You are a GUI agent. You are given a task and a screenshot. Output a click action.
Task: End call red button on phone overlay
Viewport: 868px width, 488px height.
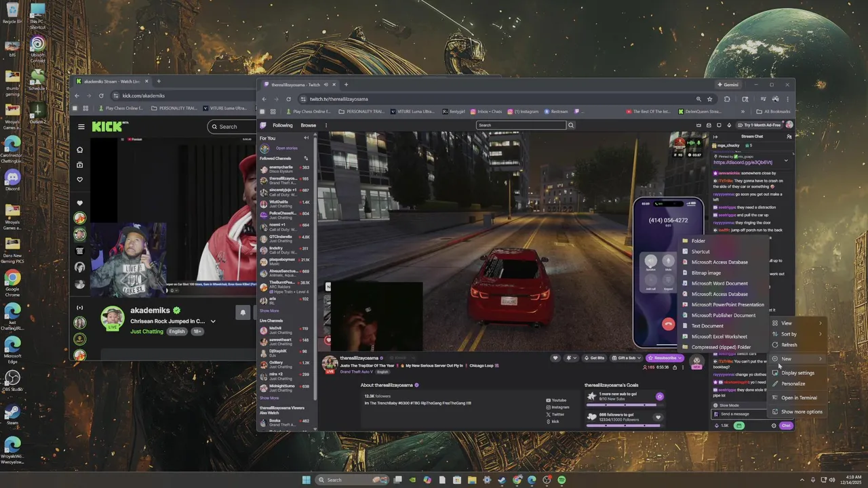point(668,324)
